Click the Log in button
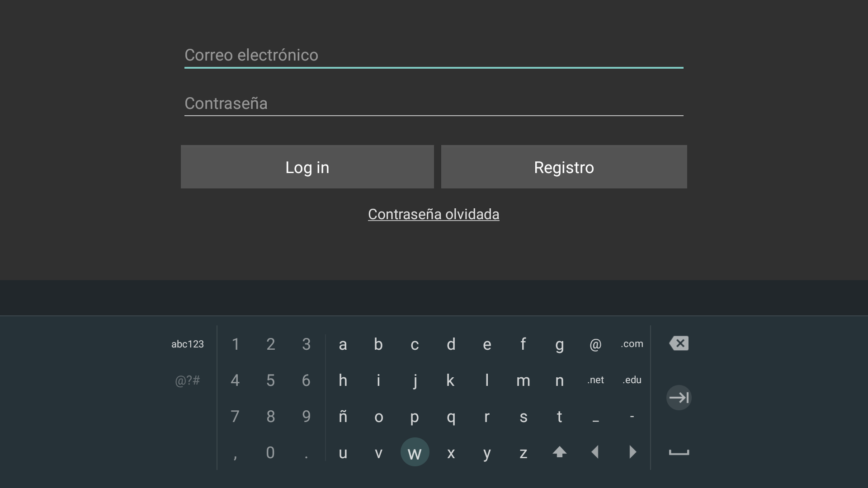This screenshot has height=488, width=868. [307, 167]
